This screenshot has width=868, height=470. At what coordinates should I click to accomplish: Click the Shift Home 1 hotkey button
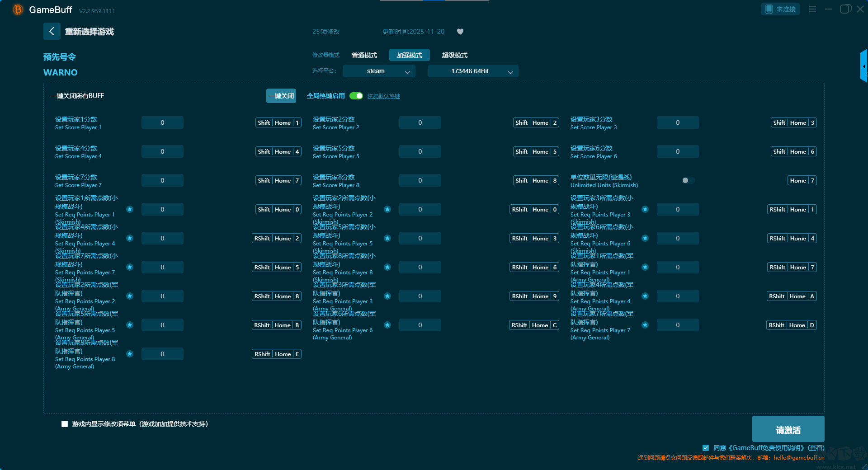coord(278,122)
